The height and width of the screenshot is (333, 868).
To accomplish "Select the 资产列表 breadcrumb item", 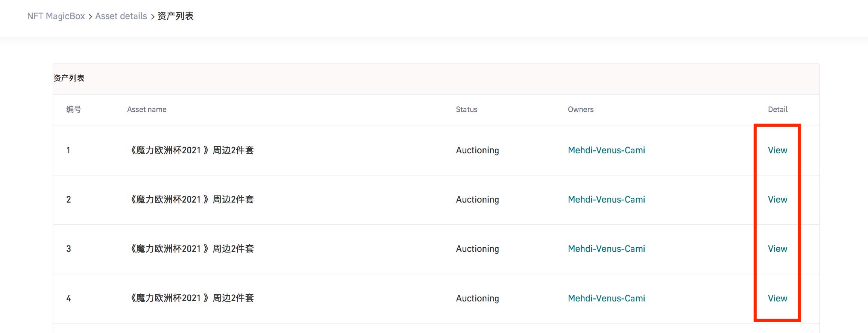I will point(175,16).
